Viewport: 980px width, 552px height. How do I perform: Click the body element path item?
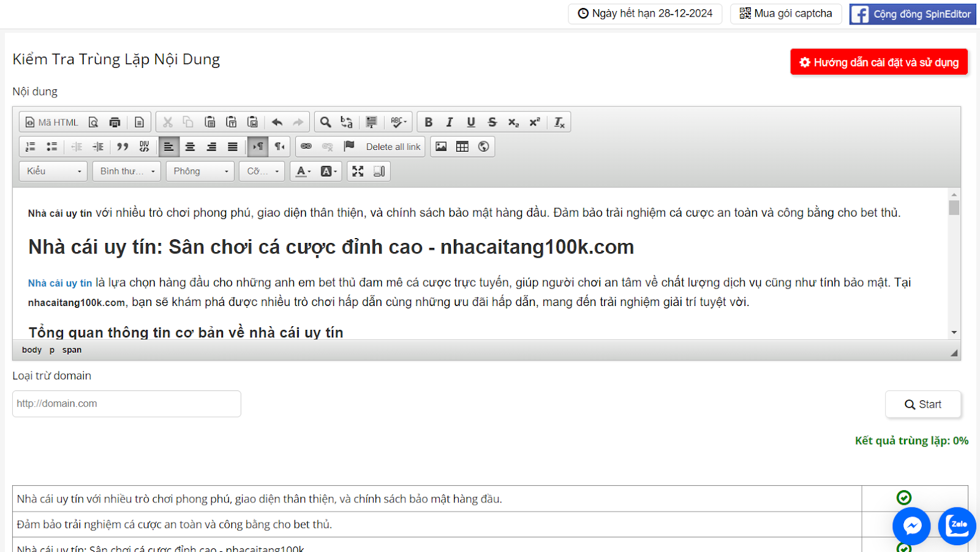click(32, 350)
